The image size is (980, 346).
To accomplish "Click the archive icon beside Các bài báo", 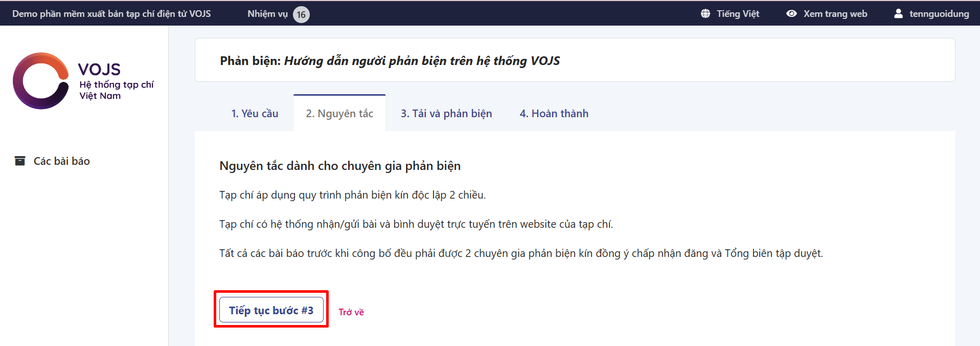I will tap(20, 161).
